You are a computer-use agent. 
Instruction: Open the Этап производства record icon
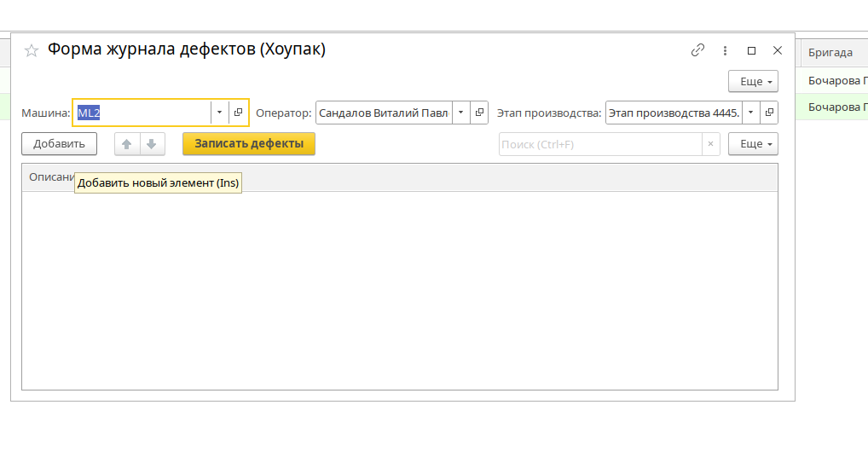tap(769, 113)
